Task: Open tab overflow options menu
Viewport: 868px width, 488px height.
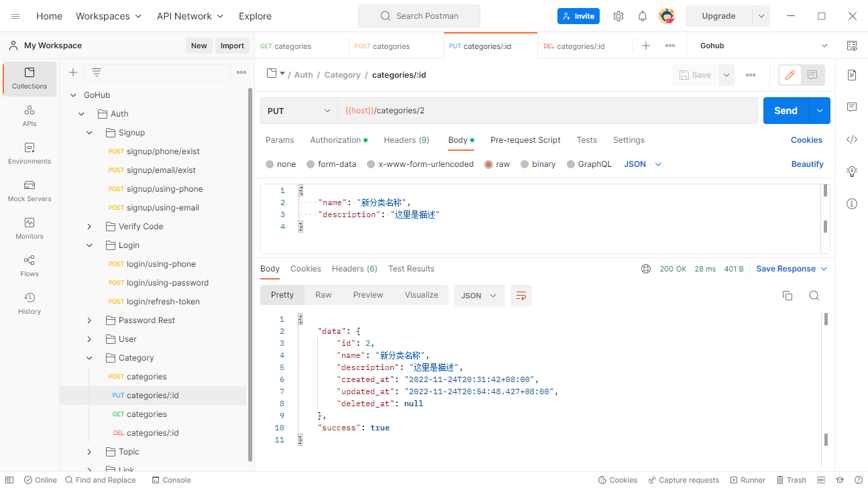Action: point(670,46)
